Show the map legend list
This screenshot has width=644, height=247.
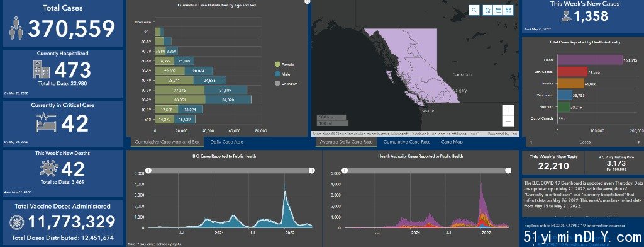tap(498, 10)
